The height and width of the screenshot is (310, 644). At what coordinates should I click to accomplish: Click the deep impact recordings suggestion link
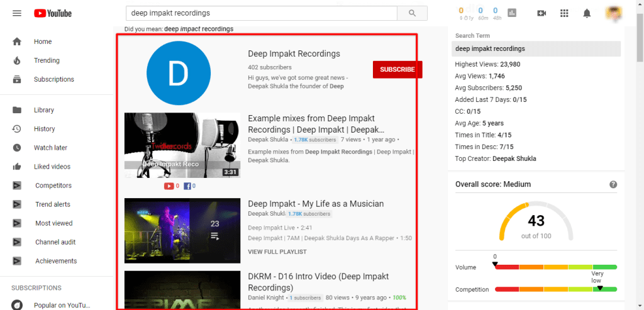tap(199, 29)
